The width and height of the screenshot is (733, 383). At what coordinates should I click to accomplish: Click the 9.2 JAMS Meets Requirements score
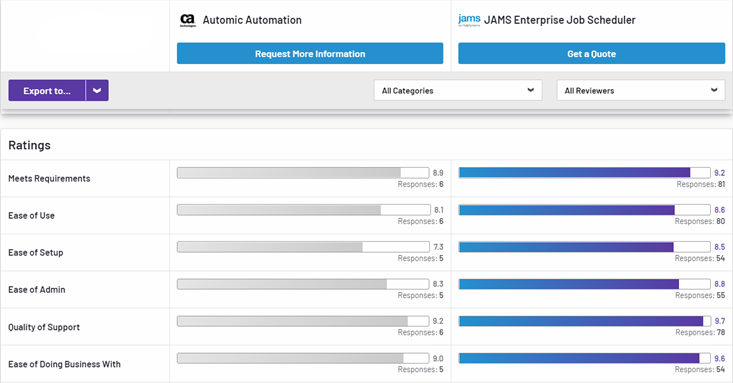point(719,173)
